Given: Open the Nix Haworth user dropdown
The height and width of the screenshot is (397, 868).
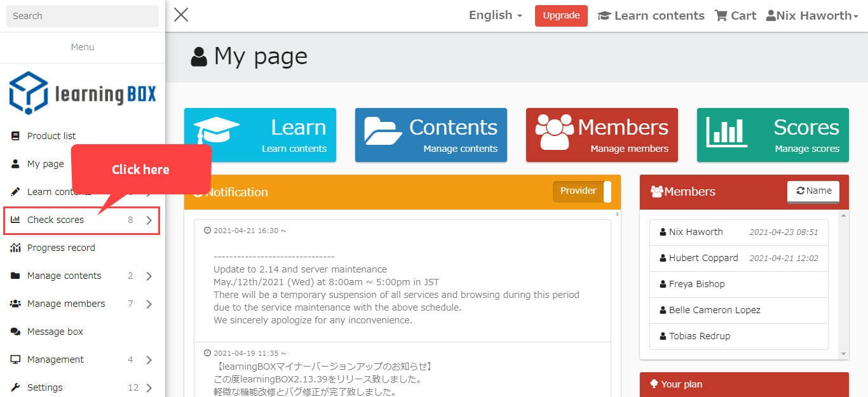Looking at the screenshot, I should click(812, 16).
